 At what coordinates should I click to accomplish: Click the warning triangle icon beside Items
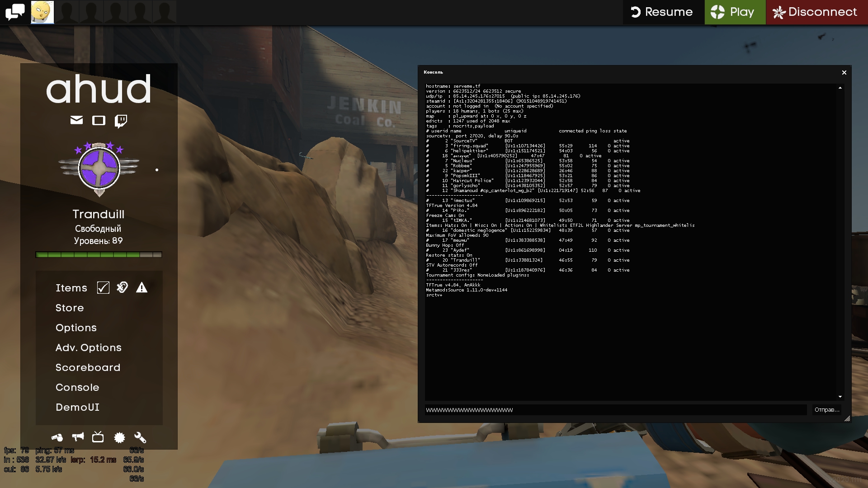(x=142, y=287)
